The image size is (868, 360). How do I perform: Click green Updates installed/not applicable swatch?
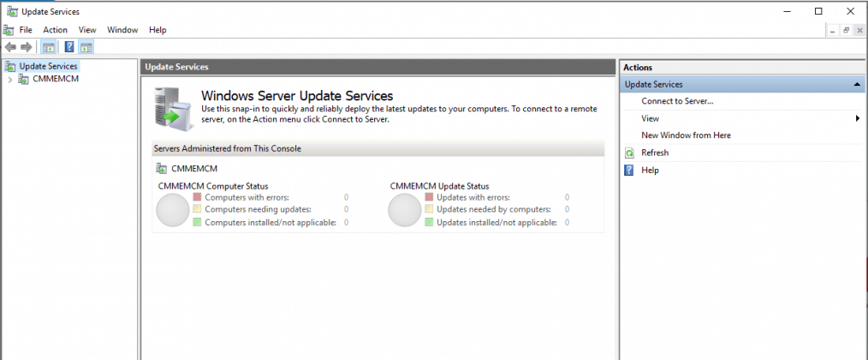click(429, 223)
